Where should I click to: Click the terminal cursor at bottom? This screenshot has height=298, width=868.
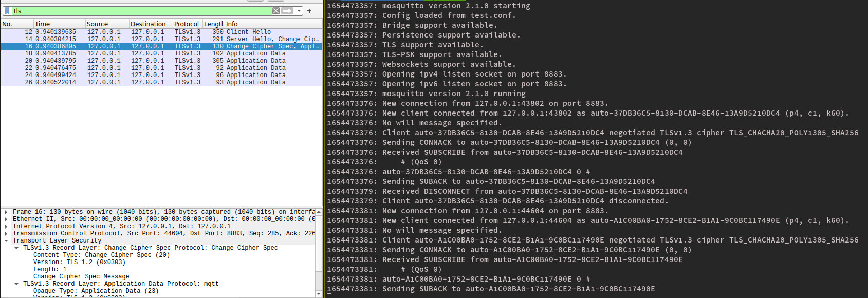tap(329, 295)
